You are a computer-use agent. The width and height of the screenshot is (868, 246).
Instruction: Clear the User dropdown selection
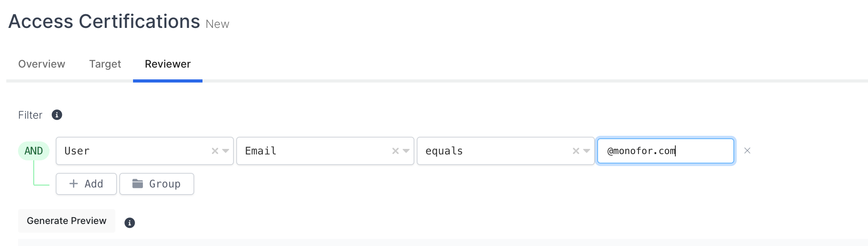click(215, 151)
